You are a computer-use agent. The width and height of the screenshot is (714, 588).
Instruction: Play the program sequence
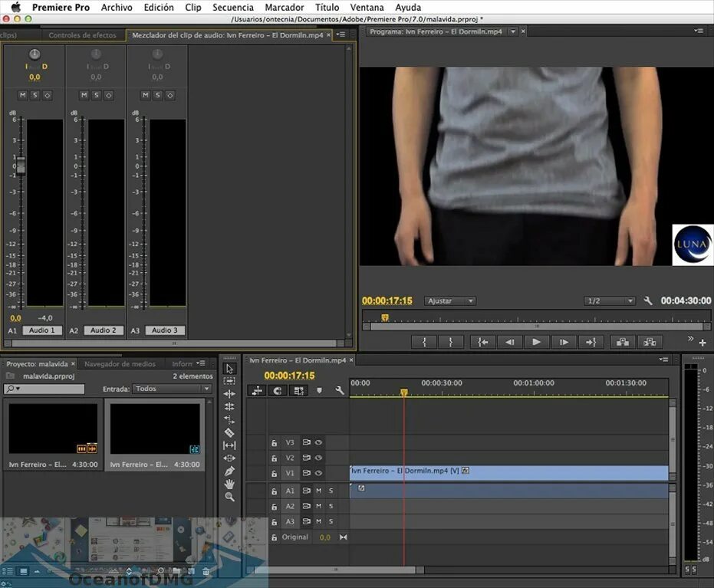coord(536,342)
